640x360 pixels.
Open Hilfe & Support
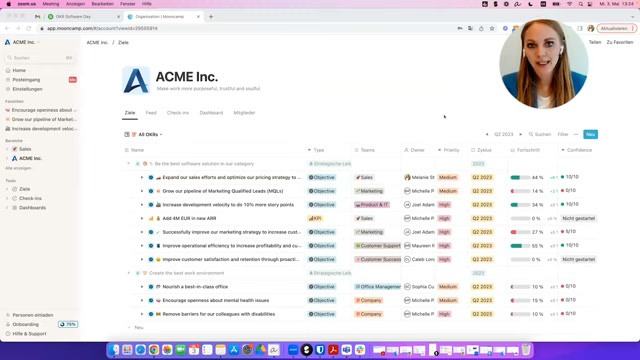(x=29, y=334)
